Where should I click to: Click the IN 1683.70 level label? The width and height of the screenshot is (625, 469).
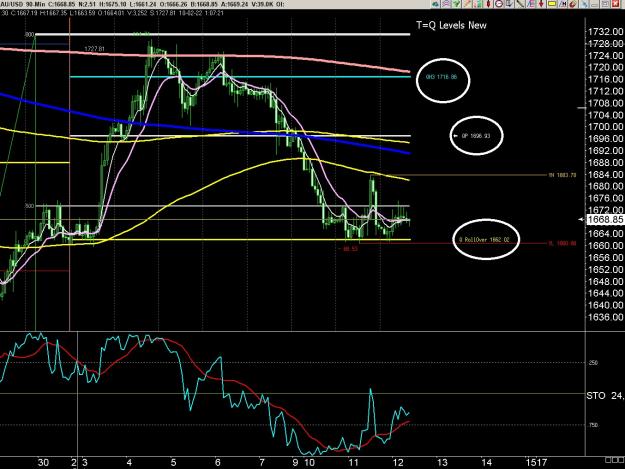pyautogui.click(x=562, y=175)
